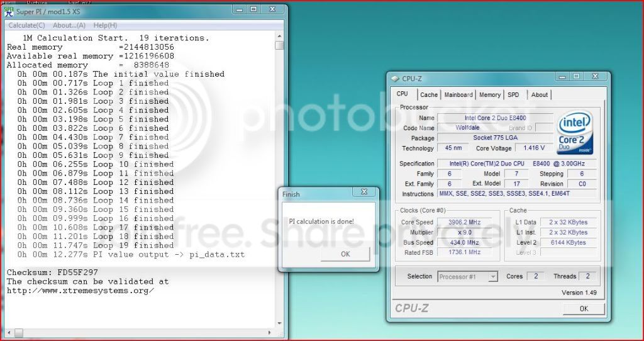
Task: Click the text 'PI calculation is done!'
Action: (321, 221)
